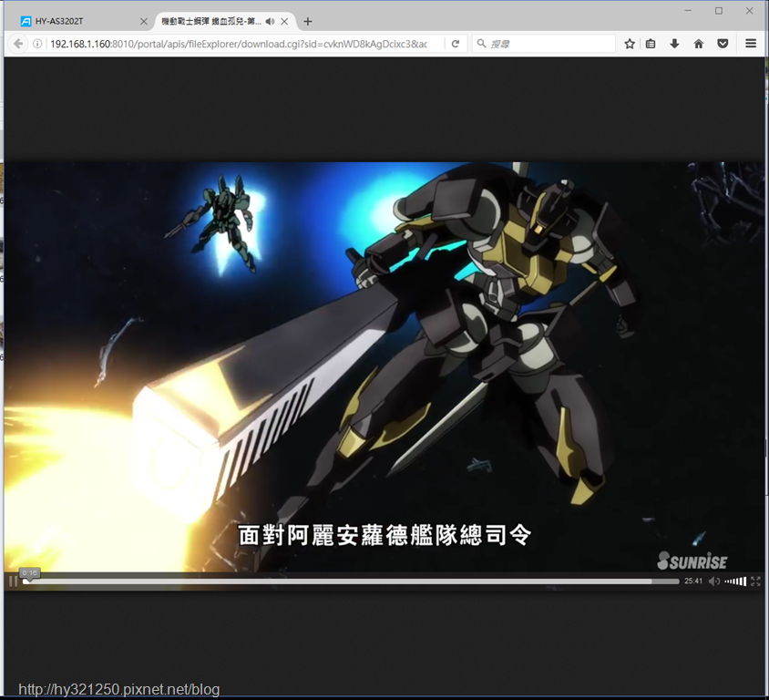Pause the video playback
769x700 pixels.
click(x=14, y=582)
